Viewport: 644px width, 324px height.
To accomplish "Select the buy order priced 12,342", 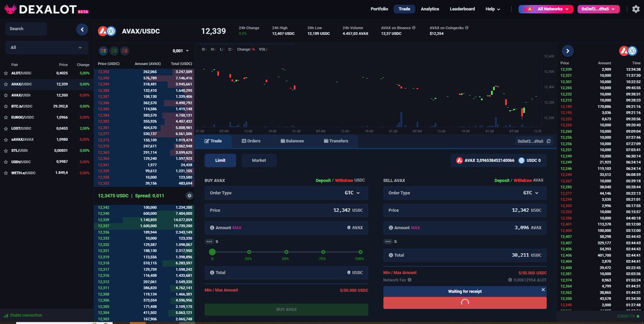I will tap(144, 207).
